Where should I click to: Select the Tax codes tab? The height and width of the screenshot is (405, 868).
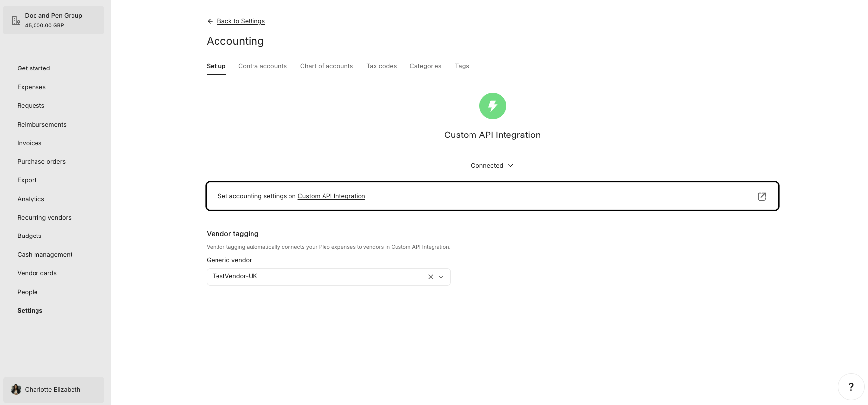click(x=381, y=66)
